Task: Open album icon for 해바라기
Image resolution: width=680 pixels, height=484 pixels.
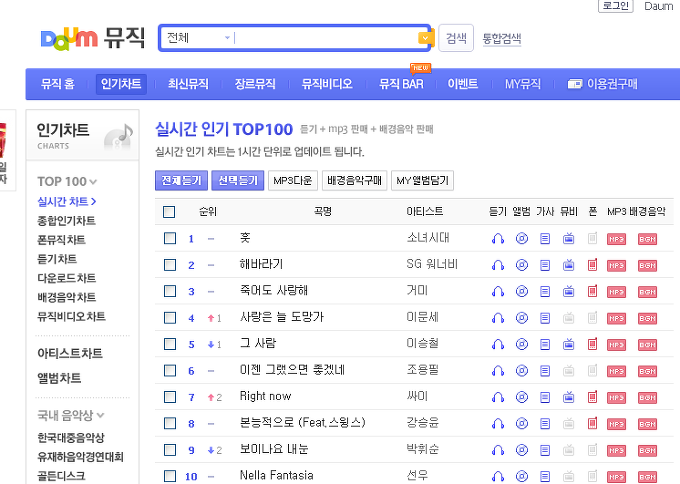Action: (x=521, y=265)
